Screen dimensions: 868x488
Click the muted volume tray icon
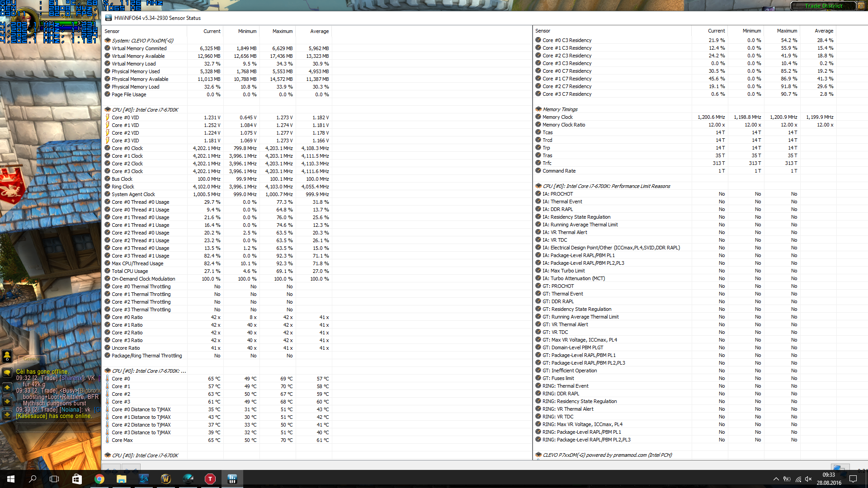pos(808,479)
